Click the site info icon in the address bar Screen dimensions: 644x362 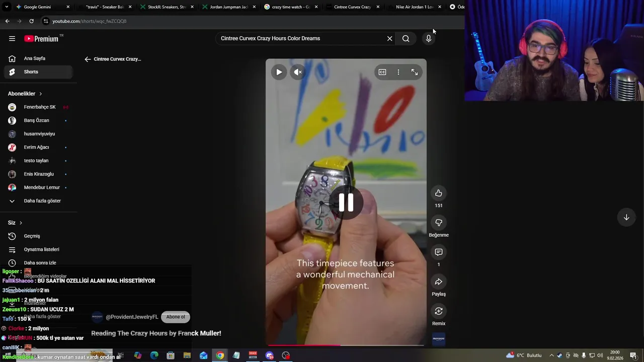point(46,21)
